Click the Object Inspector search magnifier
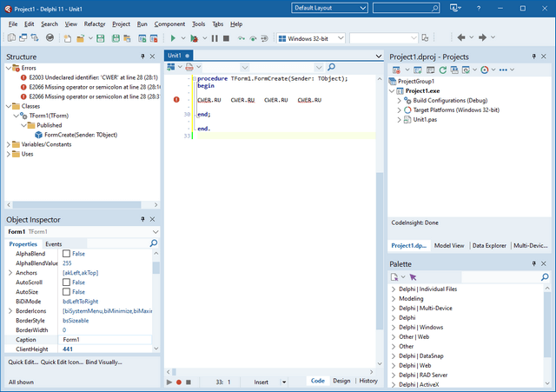The width and height of the screenshot is (556, 392). point(154,244)
